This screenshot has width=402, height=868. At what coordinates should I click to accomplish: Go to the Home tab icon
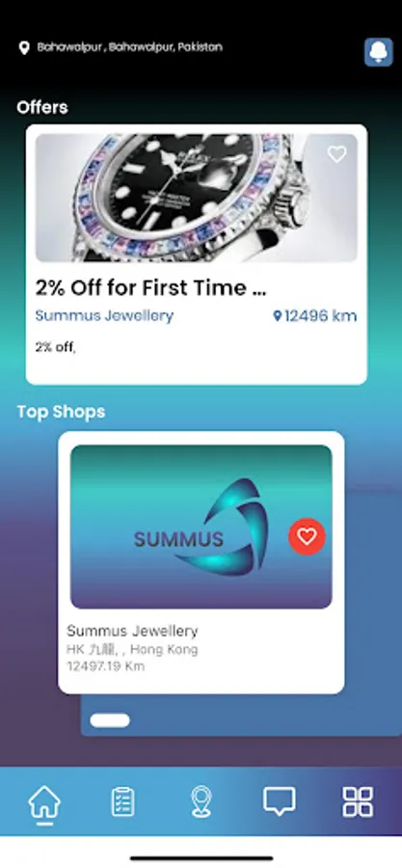[x=44, y=802]
